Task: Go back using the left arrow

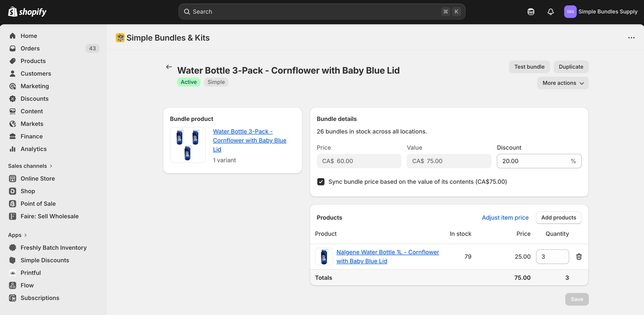Action: pyautogui.click(x=169, y=67)
